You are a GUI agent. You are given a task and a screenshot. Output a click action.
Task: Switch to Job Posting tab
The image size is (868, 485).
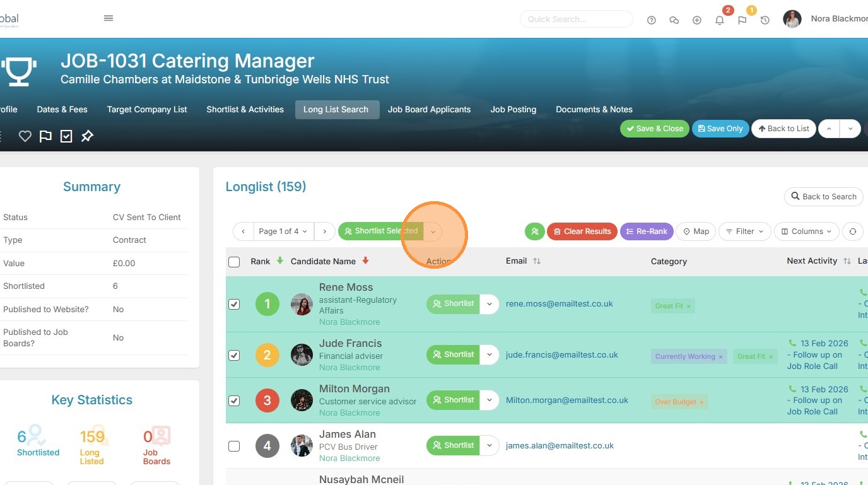click(513, 109)
